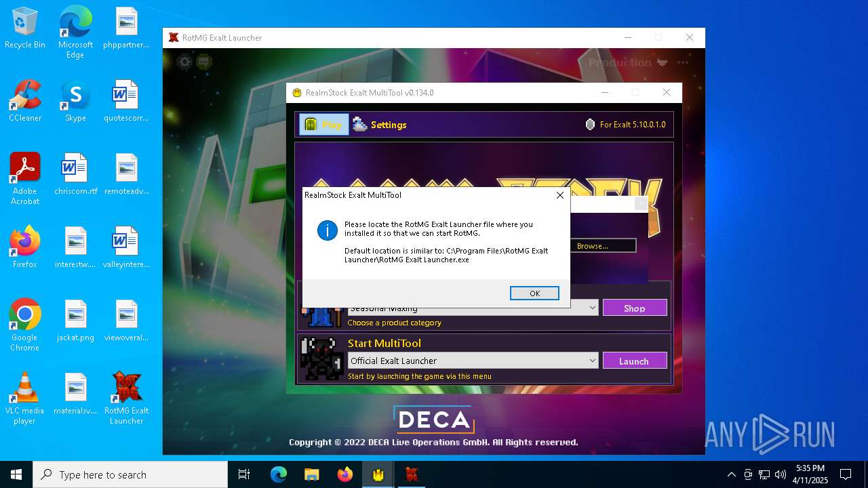Click the dark knight character icon

pyautogui.click(x=321, y=359)
